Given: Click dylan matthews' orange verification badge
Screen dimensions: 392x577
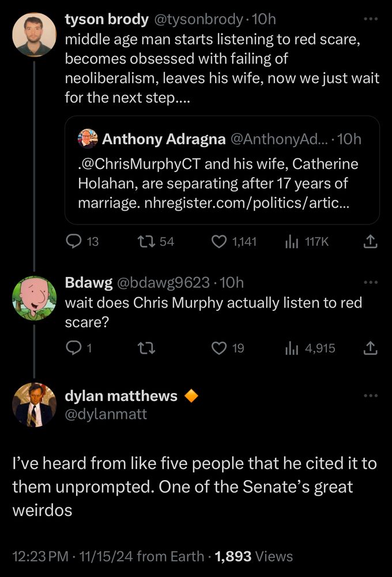Looking at the screenshot, I should (x=191, y=396).
